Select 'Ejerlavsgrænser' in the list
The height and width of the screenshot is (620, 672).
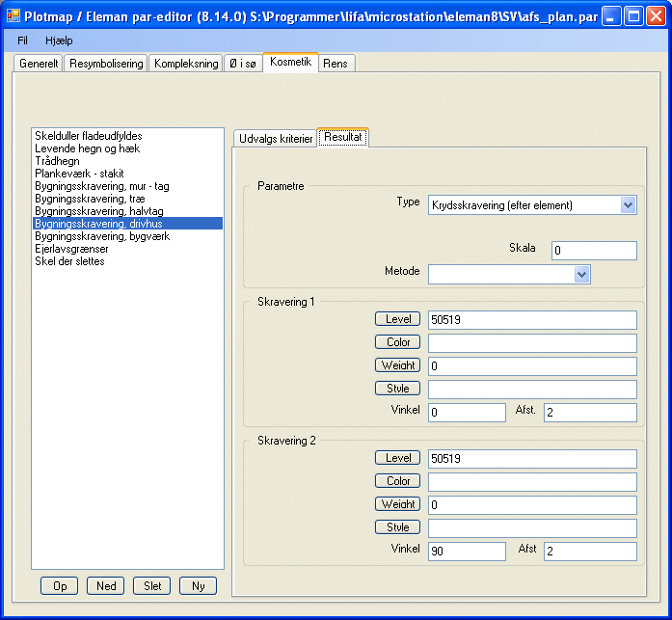tap(127, 249)
